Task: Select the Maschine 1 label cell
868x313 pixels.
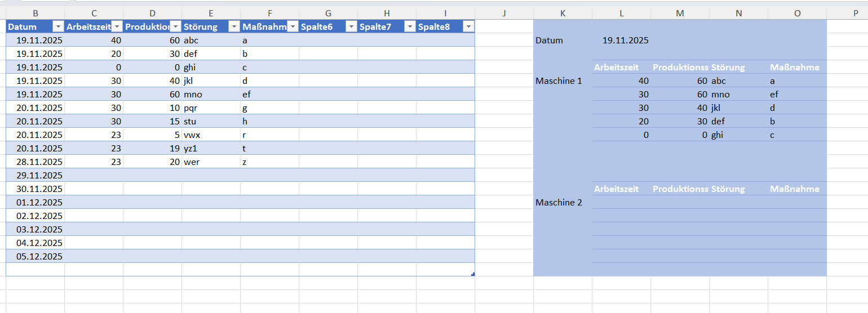Action: pos(559,81)
